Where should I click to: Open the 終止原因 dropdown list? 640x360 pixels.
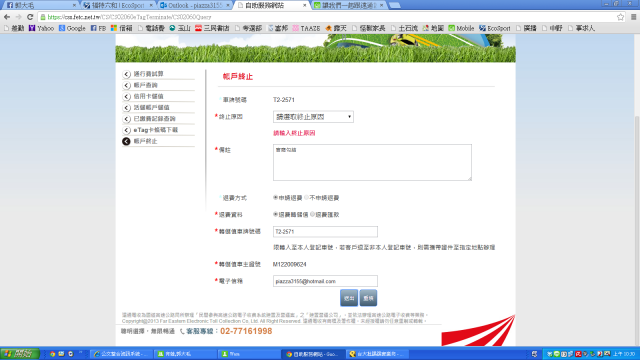pos(313,117)
